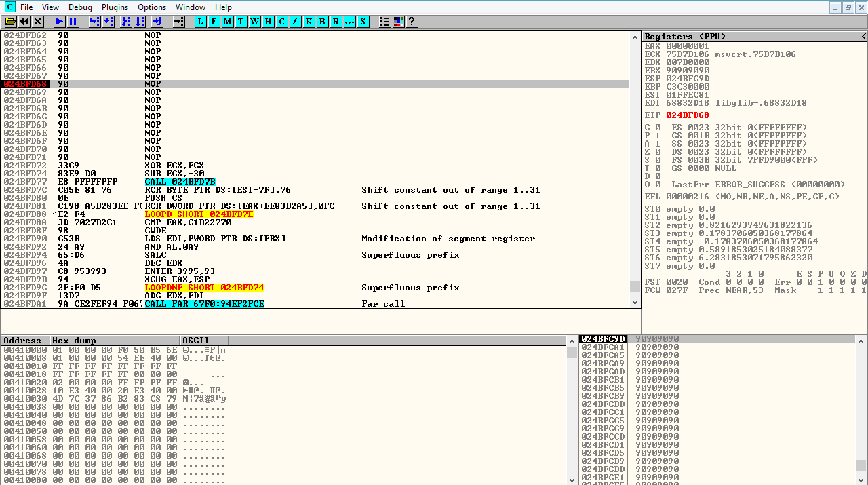Click the Registers header left arrow

pyautogui.click(x=863, y=37)
